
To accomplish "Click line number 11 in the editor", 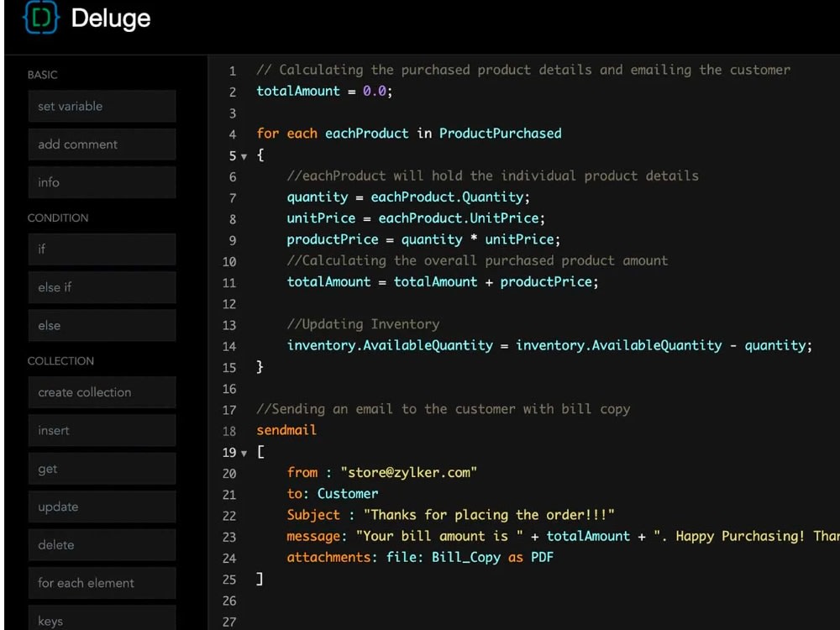I will pos(229,282).
